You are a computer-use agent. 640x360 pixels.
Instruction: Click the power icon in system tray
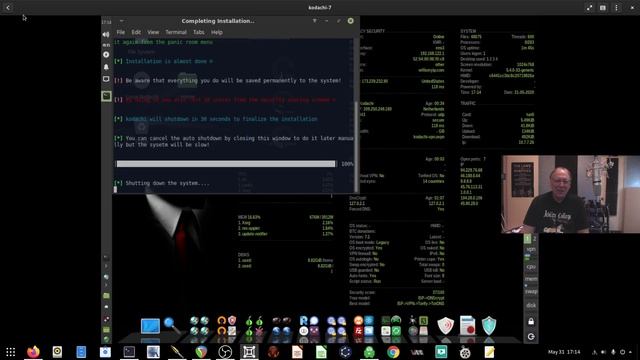[622, 352]
